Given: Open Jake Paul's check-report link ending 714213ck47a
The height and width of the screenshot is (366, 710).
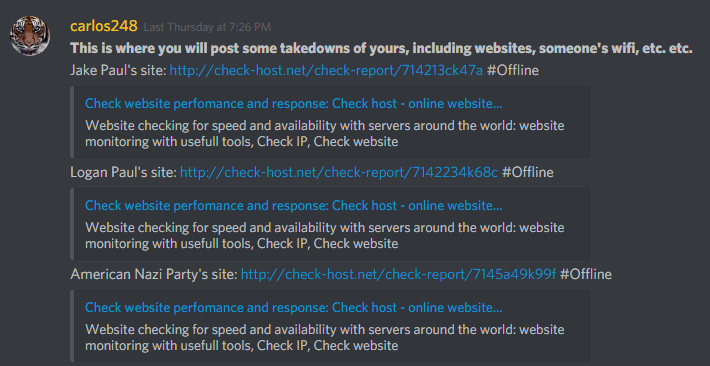Looking at the screenshot, I should point(326,70).
